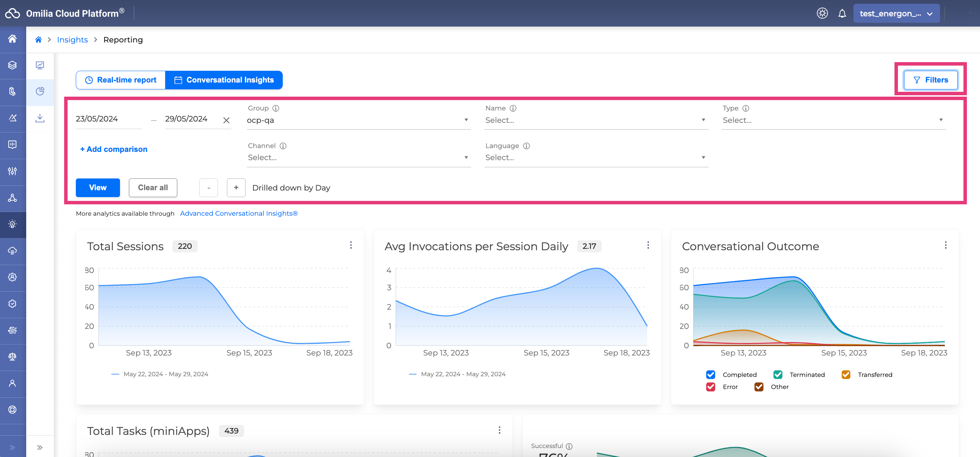
Task: Uncheck the Completed legend checkbox
Action: pos(710,375)
